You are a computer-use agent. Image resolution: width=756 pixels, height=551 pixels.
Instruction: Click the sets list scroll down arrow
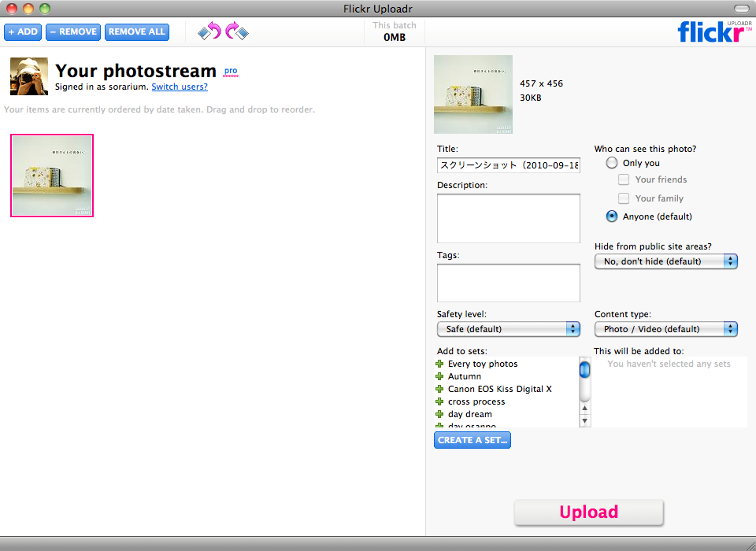tap(585, 421)
